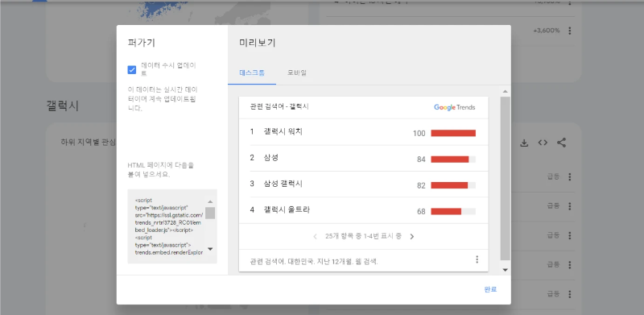Click the preview scrollbar down arrow
This screenshot has height=315, width=644.
[506, 270]
